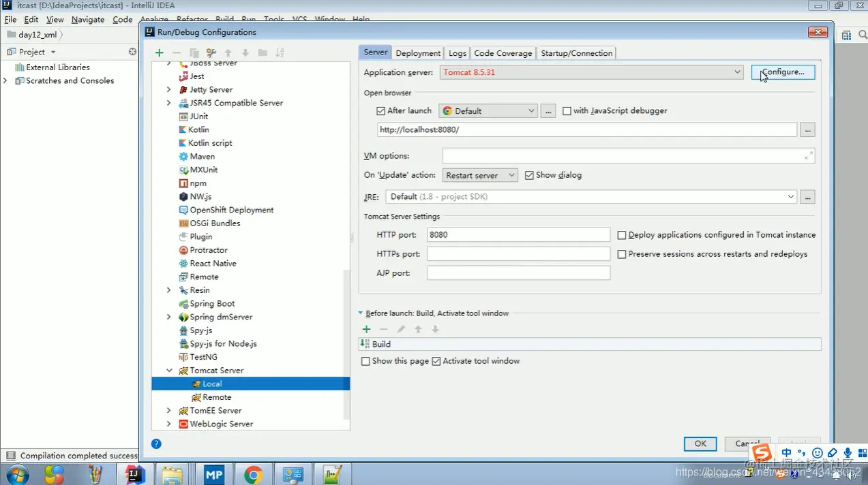Click the move into new folder icon
868x485 pixels.
pos(263,52)
